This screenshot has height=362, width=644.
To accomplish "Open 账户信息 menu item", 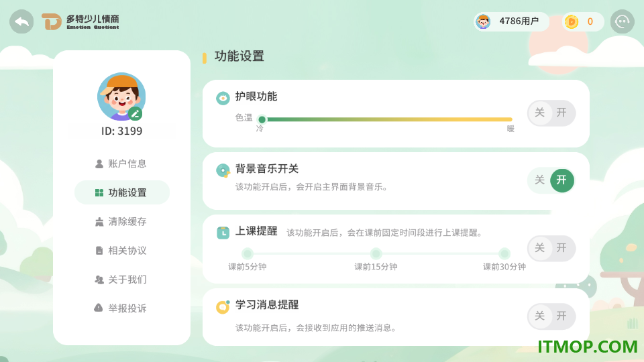I will [121, 164].
